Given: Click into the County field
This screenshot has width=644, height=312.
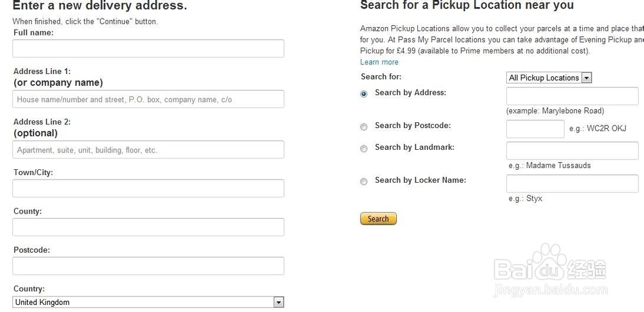Looking at the screenshot, I should [x=148, y=227].
